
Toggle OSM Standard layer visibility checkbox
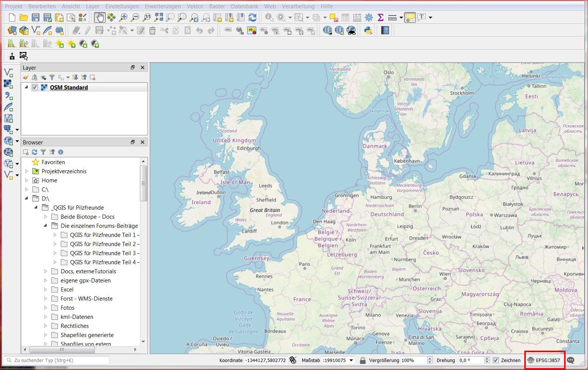point(35,88)
